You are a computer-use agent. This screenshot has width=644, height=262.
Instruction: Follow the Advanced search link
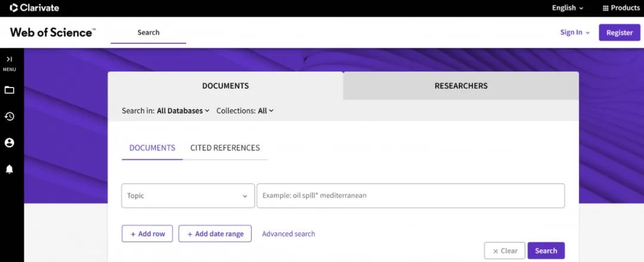289,234
